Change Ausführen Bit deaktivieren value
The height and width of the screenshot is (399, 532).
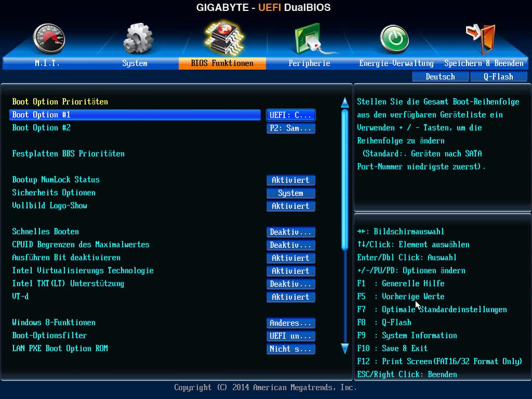tap(291, 258)
